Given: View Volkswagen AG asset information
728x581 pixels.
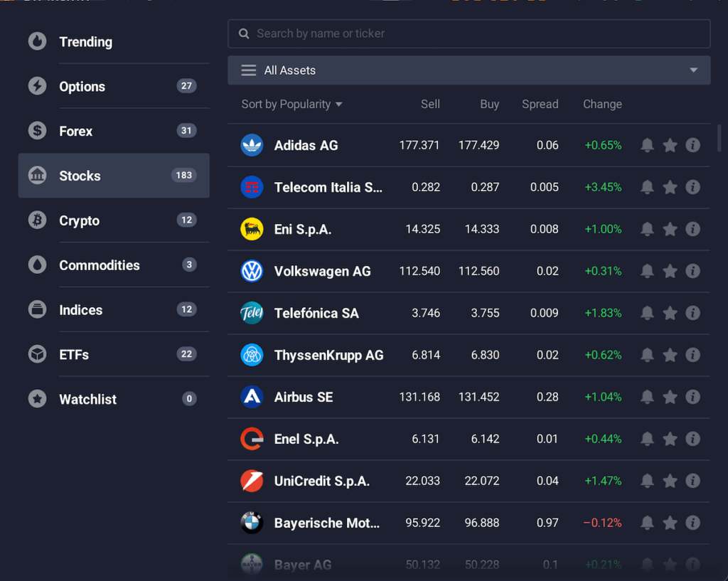Looking at the screenshot, I should (692, 271).
